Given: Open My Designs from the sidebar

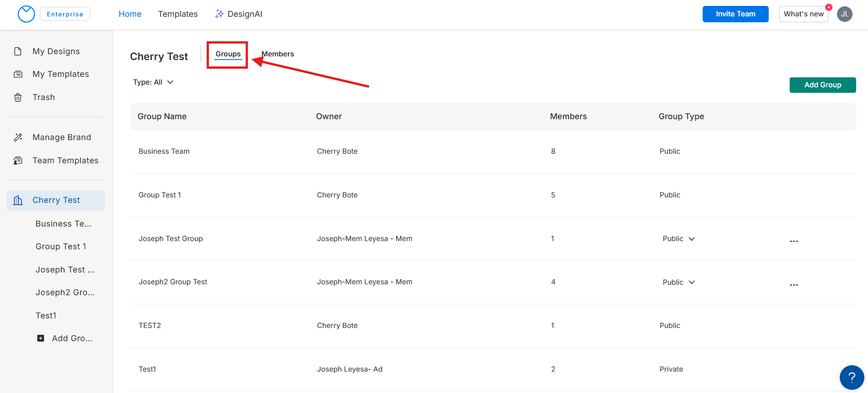Looking at the screenshot, I should tap(56, 51).
